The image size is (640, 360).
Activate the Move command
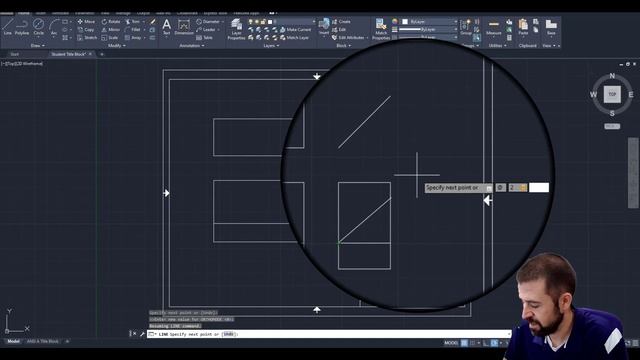pyautogui.click(x=86, y=22)
